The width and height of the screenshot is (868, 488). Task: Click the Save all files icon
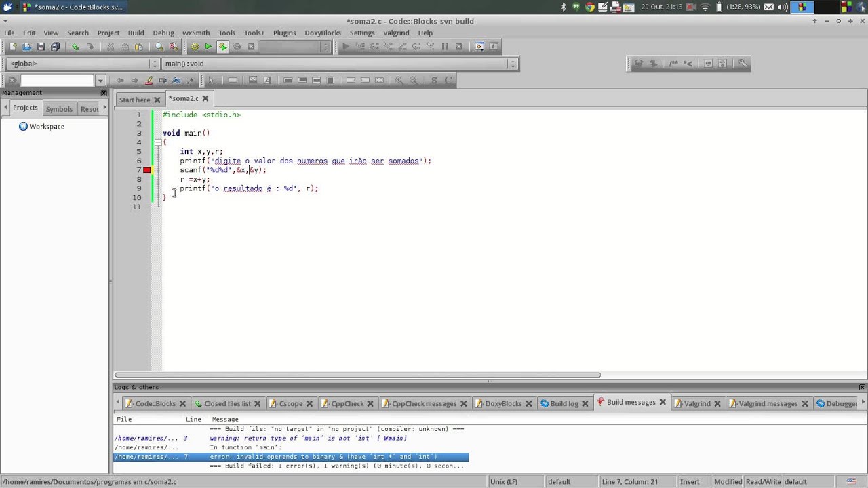(x=56, y=47)
